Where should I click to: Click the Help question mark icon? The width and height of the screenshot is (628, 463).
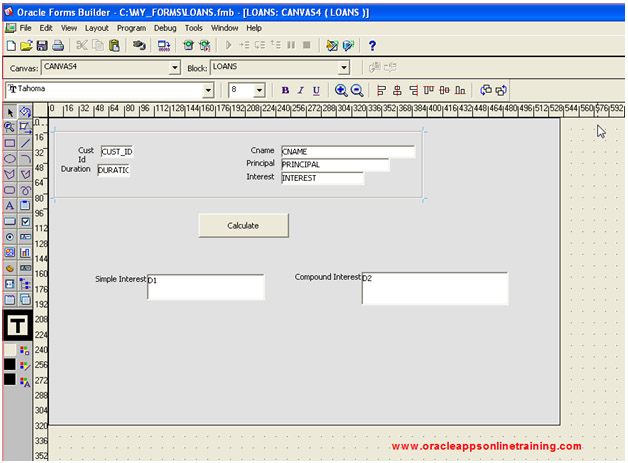372,46
